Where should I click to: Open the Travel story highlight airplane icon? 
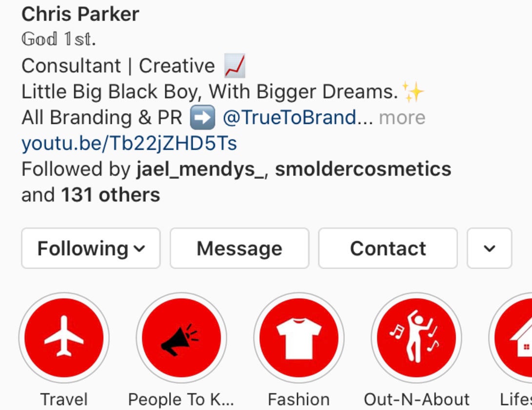(x=64, y=338)
